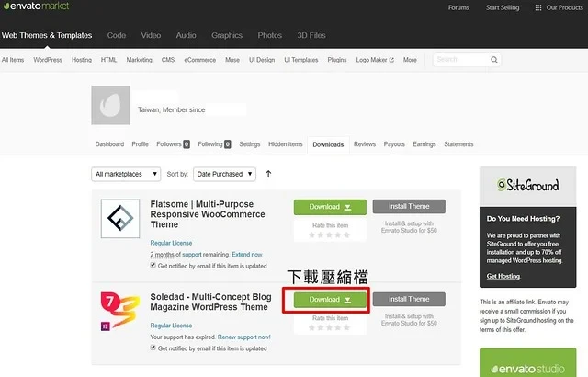Open the Muse subcategory
Screen dimensions: 588x377
[x=232, y=60]
